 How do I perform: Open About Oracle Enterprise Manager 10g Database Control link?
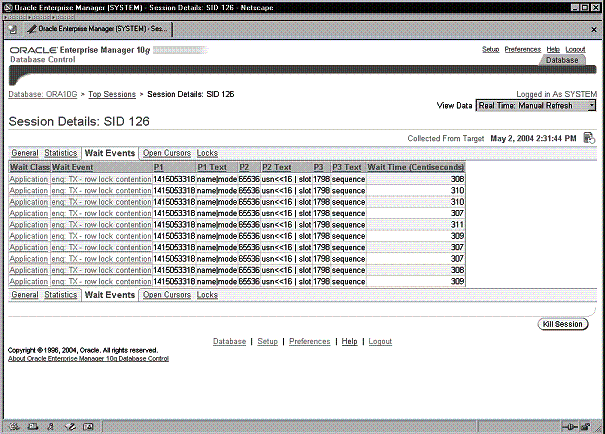coord(88,358)
